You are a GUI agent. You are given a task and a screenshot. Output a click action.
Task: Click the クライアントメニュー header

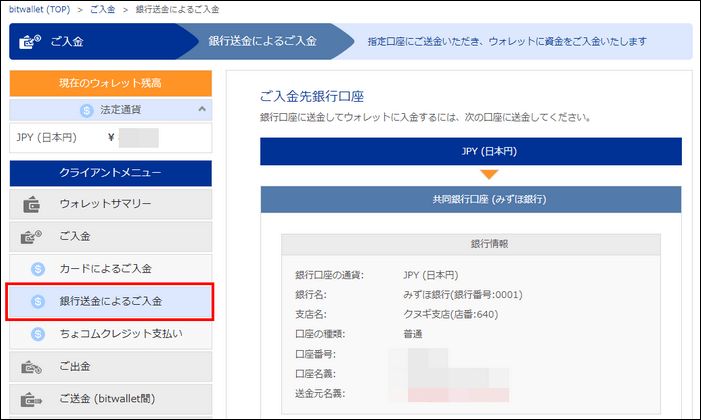(110, 173)
